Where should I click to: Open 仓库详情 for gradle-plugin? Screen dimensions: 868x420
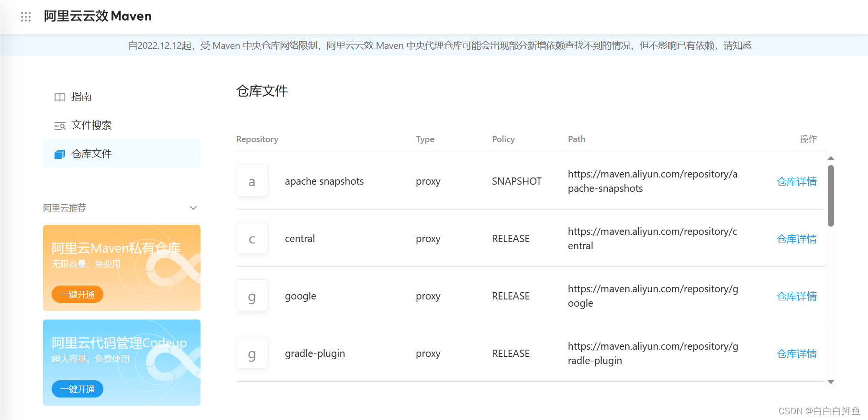(x=797, y=354)
